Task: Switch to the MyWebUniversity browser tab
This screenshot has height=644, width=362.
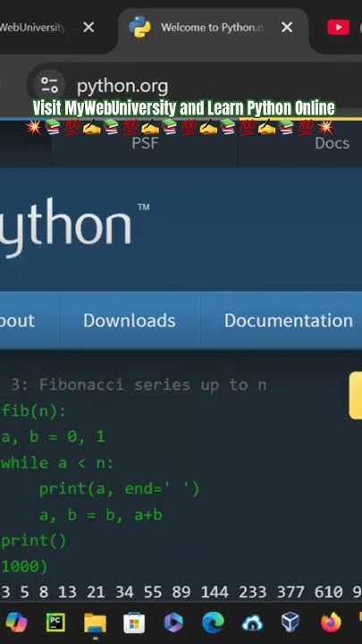Action: (32, 28)
